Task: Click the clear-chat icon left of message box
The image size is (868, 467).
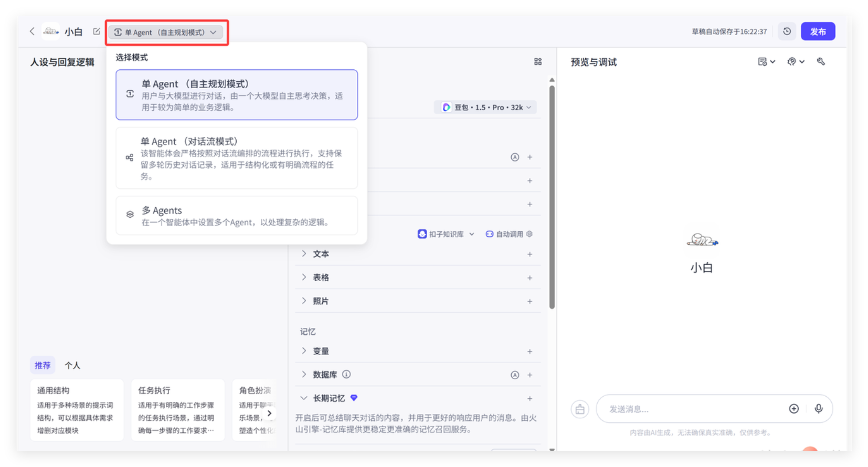Action: (580, 409)
